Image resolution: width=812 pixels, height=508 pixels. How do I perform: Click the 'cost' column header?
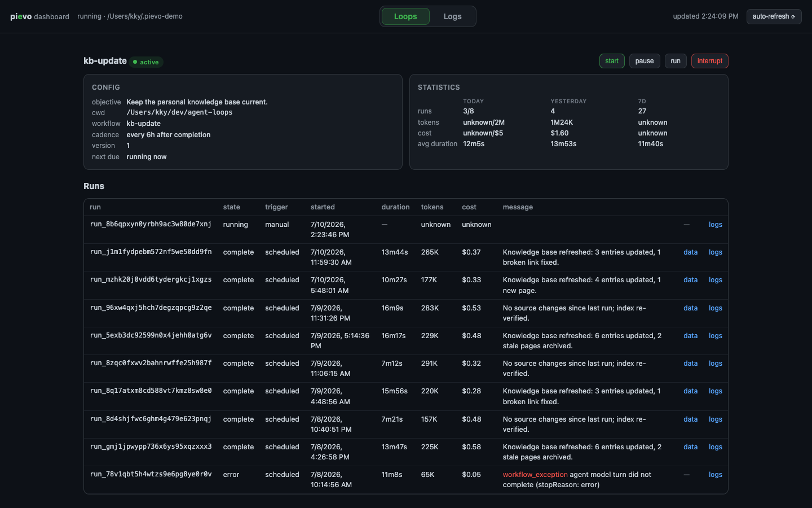[469, 207]
